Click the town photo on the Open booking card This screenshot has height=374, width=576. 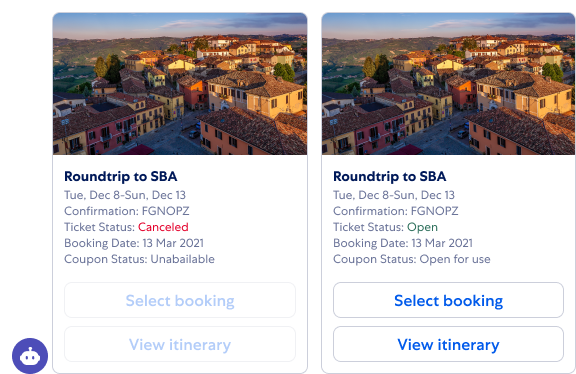tap(449, 84)
